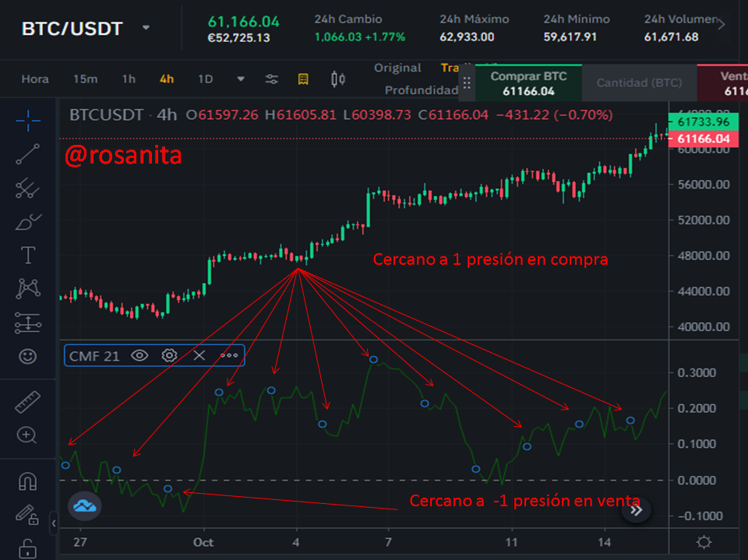748x560 pixels.
Task: Remove the CMF 21 indicator
Action: (x=199, y=355)
